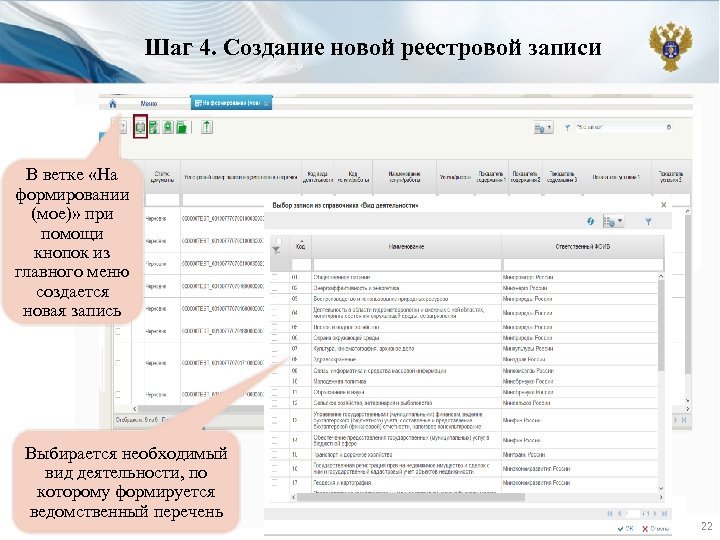The height and width of the screenshot is (540, 720).
Task: Toggle the select-all checkbox in dialog header
Action: point(278,241)
